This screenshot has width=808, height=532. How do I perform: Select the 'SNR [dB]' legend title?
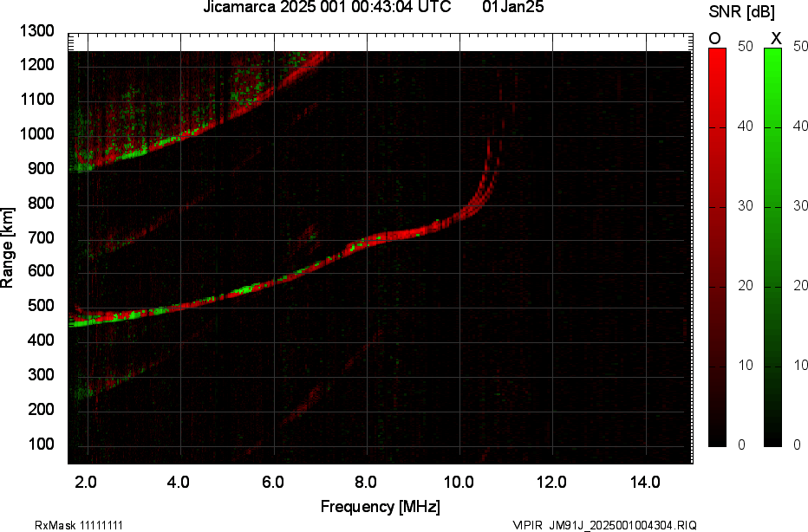pyautogui.click(x=741, y=11)
